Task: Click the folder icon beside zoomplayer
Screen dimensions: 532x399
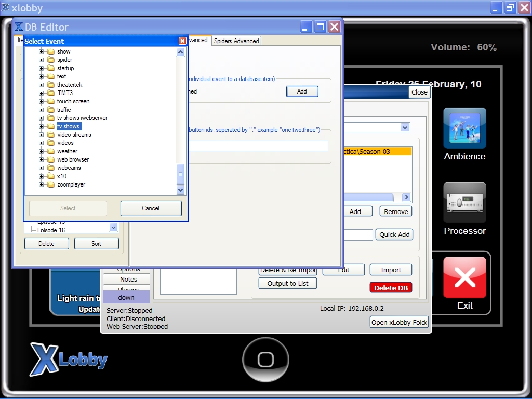Action: point(51,184)
